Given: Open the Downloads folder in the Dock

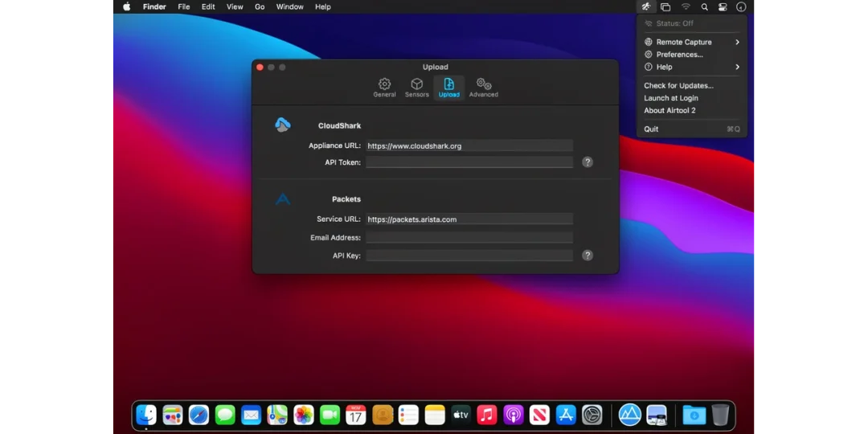Looking at the screenshot, I should 694,415.
